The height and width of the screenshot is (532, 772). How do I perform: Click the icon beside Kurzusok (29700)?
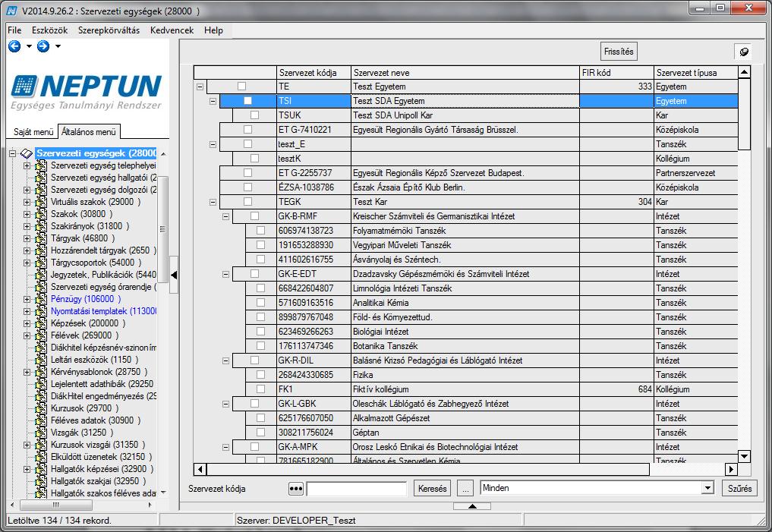pyautogui.click(x=41, y=408)
